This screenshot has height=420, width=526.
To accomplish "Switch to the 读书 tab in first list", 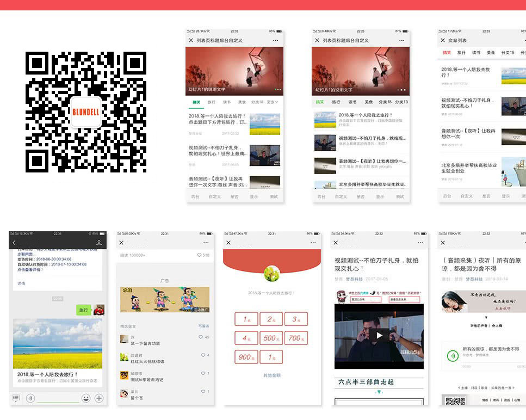I will point(227,102).
